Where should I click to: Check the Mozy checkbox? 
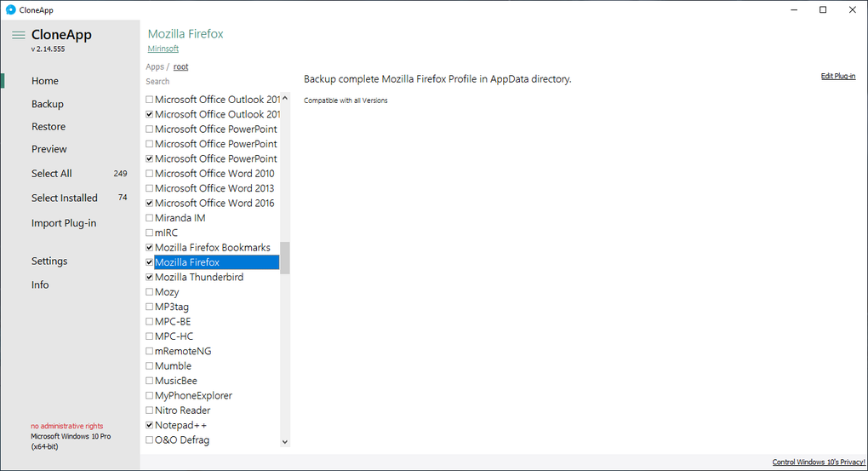point(150,292)
